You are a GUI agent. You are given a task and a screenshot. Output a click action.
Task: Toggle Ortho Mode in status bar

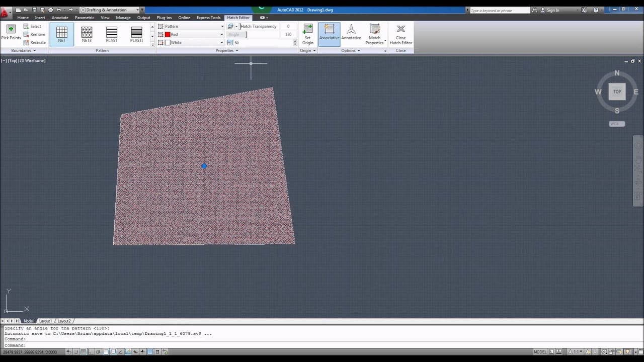(x=91, y=352)
